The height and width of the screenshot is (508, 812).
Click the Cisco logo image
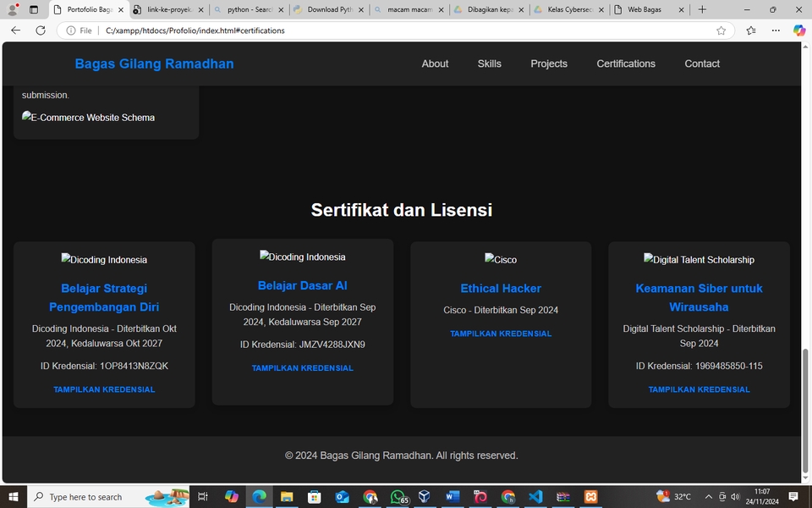point(501,259)
